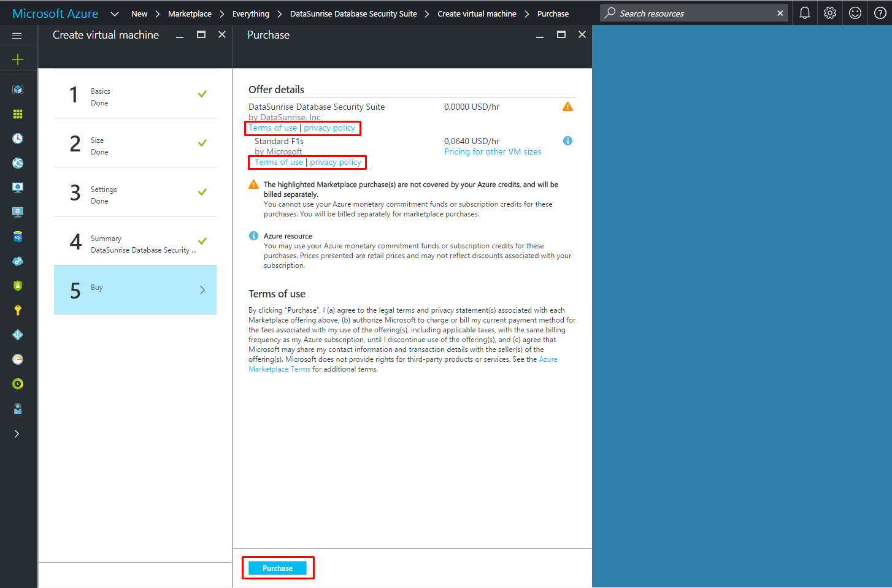Click the green plus New resource icon
The image size is (892, 588).
click(x=18, y=59)
